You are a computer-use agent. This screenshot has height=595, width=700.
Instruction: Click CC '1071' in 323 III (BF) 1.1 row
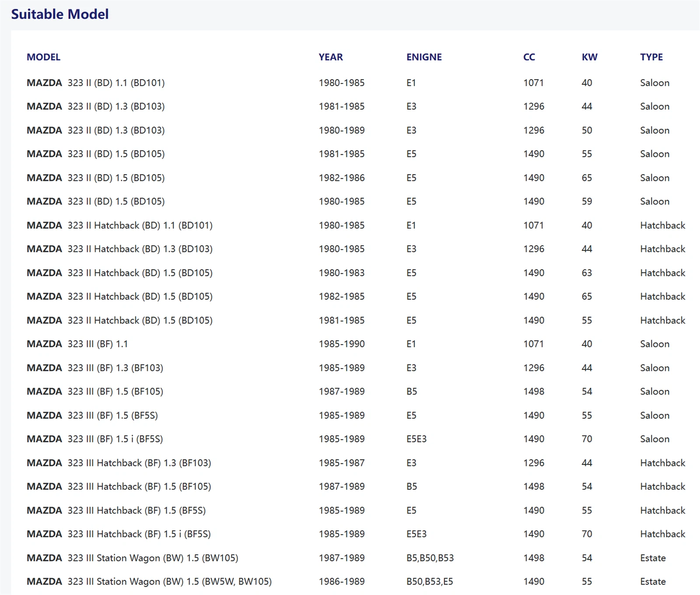(533, 344)
